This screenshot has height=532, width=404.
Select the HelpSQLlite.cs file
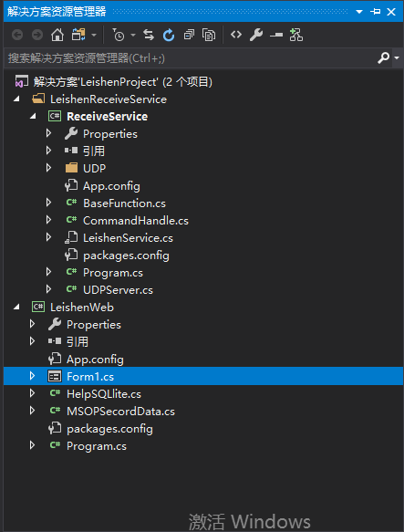click(104, 394)
